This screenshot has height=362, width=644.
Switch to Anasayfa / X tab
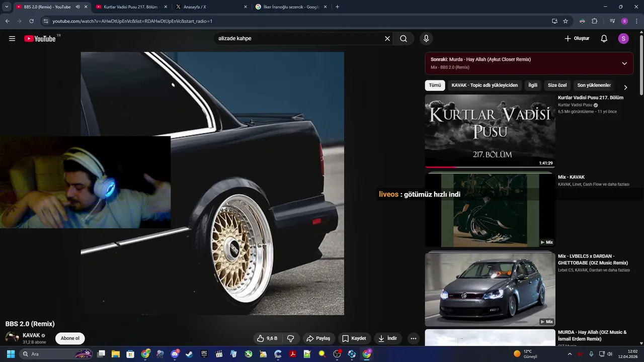pyautogui.click(x=211, y=7)
